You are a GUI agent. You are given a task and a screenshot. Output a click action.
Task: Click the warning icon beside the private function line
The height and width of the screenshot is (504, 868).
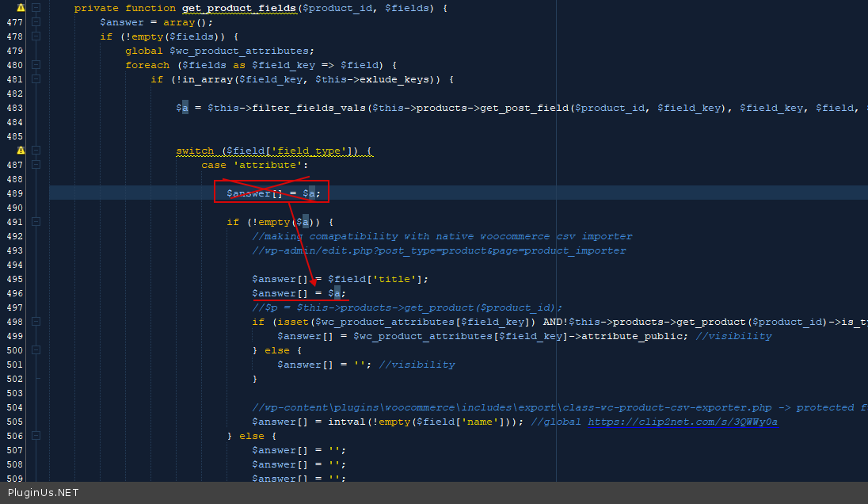pos(21,8)
